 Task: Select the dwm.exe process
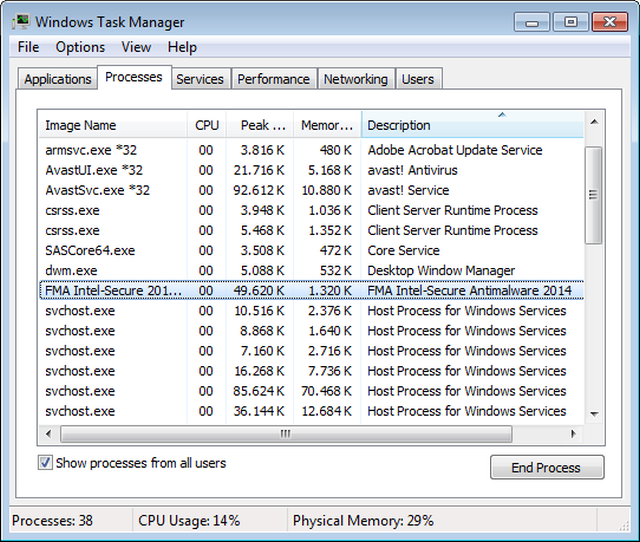click(x=311, y=270)
